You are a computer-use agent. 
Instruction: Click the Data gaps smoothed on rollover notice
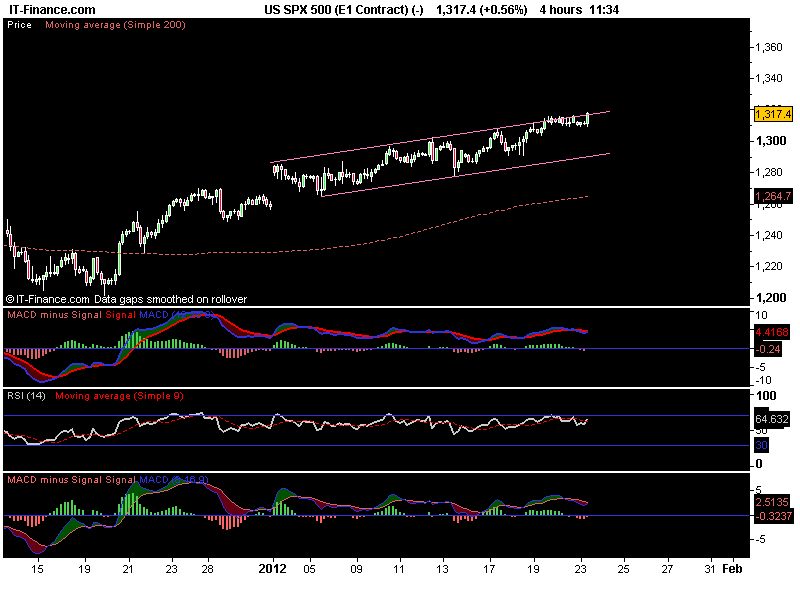pos(170,299)
